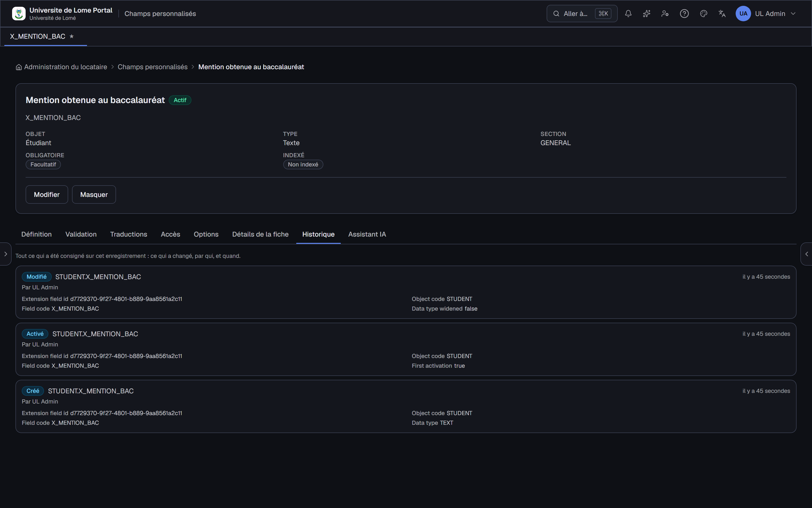This screenshot has width=812, height=508.
Task: Open the notifications bell
Action: pos(628,14)
